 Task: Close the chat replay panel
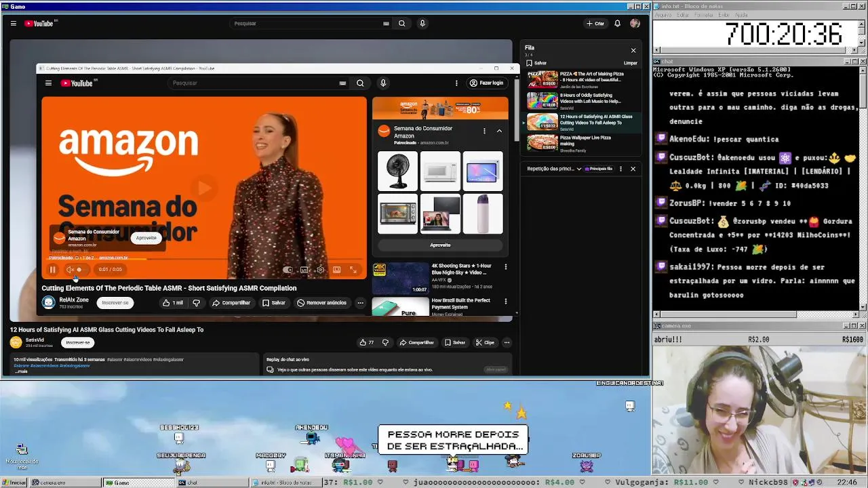click(633, 169)
